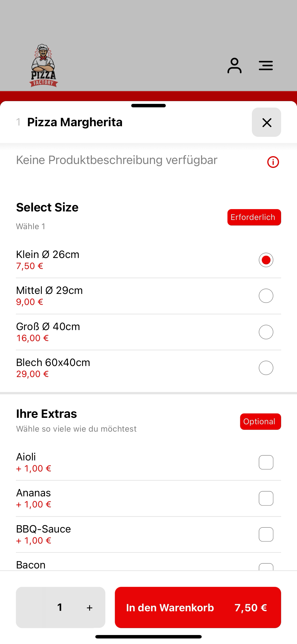Close the Pizza Margherita product sheet
297x644 pixels.
(x=267, y=122)
